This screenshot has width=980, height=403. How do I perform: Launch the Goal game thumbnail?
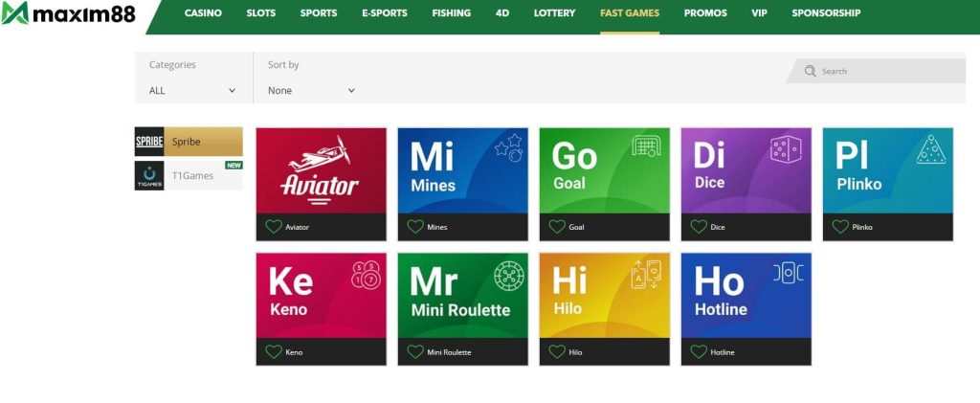point(605,170)
